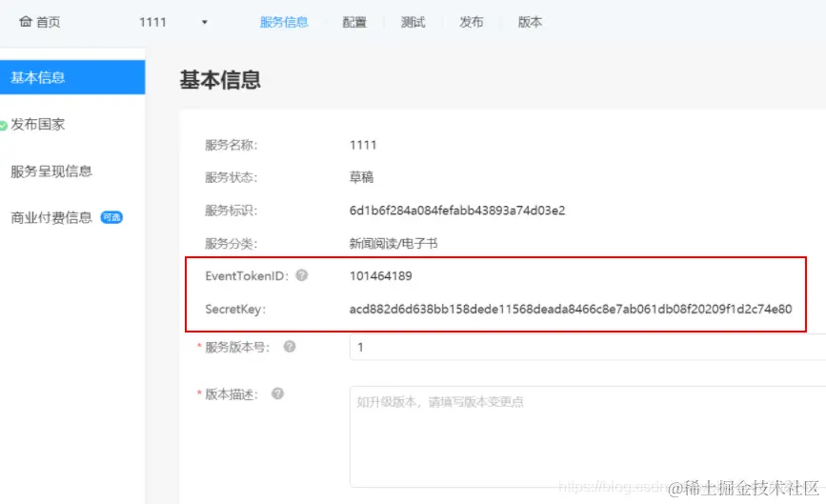Viewport: 826px width, 504px height.
Task: Go to the 发布 tab
Action: pyautogui.click(x=472, y=22)
